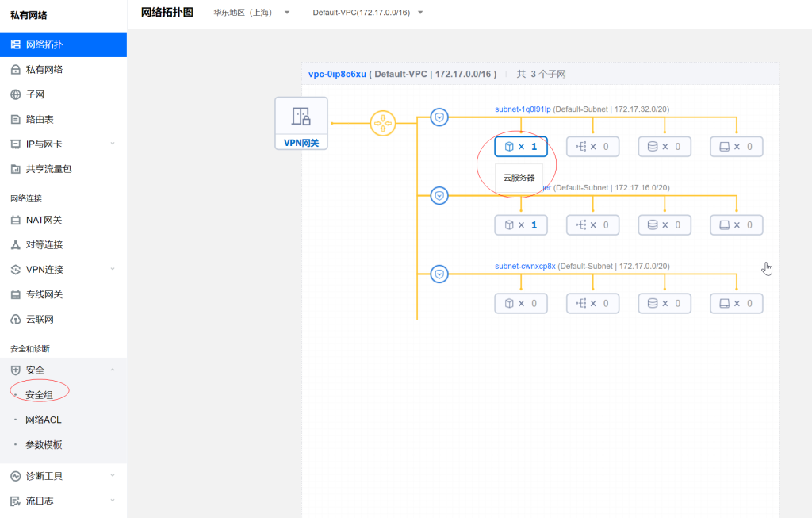Click the fourth resource box of subnet-1q0l91lp
The height and width of the screenshot is (518, 812).
click(737, 147)
